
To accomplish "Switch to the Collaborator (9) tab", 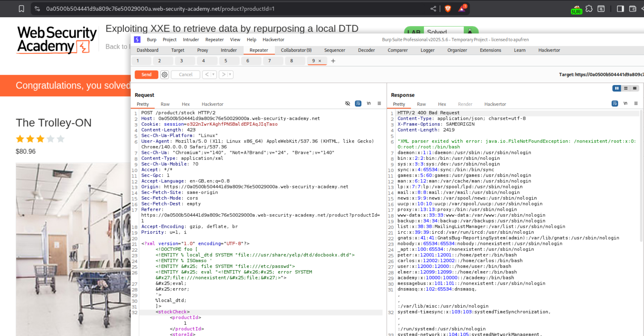I will click(296, 50).
